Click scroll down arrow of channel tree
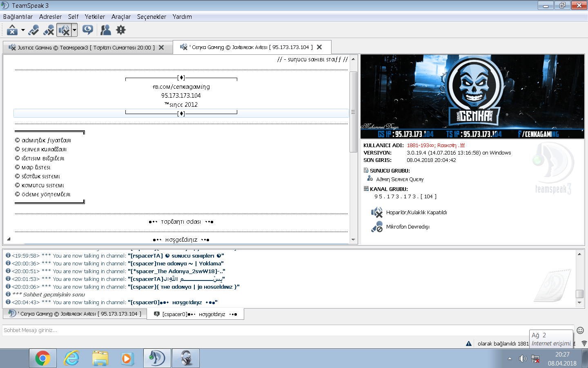 click(353, 240)
